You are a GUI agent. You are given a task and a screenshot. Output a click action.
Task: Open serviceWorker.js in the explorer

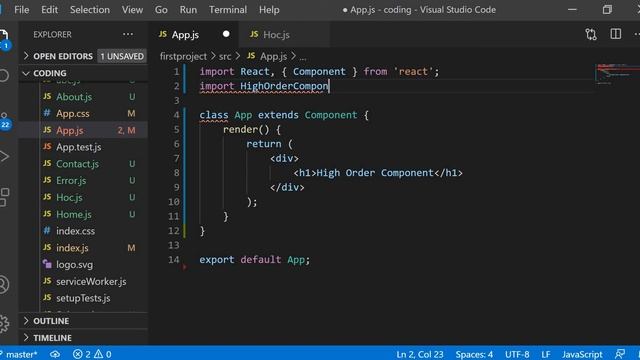tap(83, 281)
